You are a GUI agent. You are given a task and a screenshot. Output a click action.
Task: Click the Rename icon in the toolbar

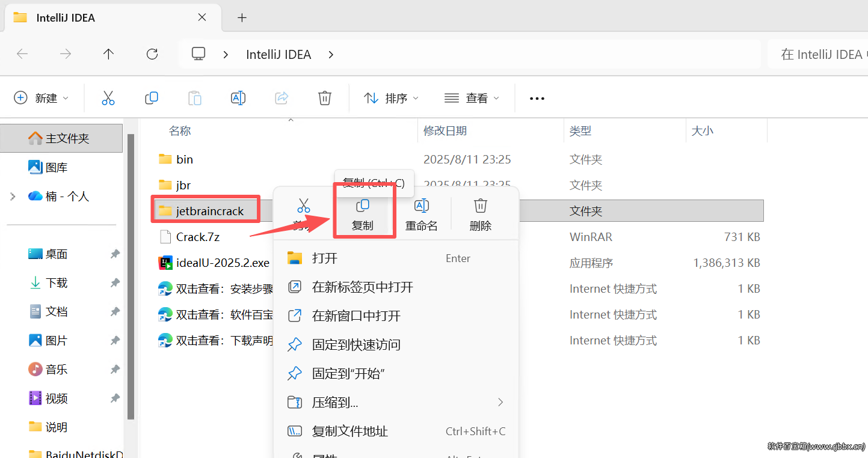click(x=238, y=98)
